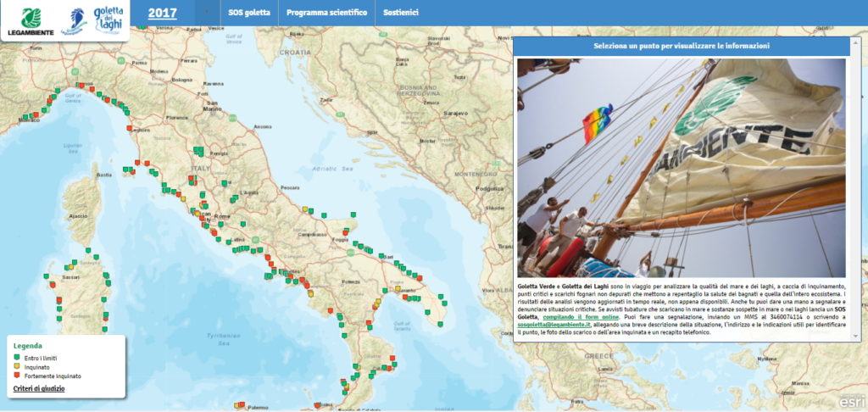Click the 2017 year link
Screen dimensions: 868x412
pos(162,13)
